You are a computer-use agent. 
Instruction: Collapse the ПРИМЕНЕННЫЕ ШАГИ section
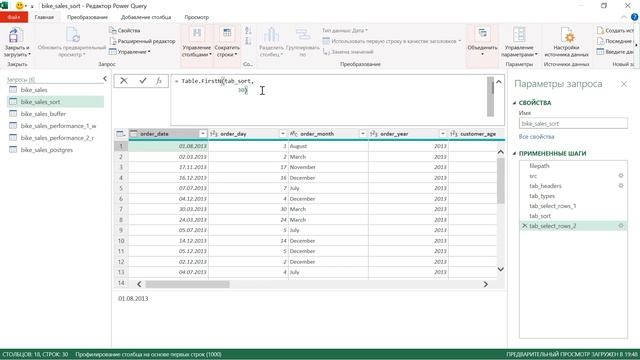coord(514,153)
